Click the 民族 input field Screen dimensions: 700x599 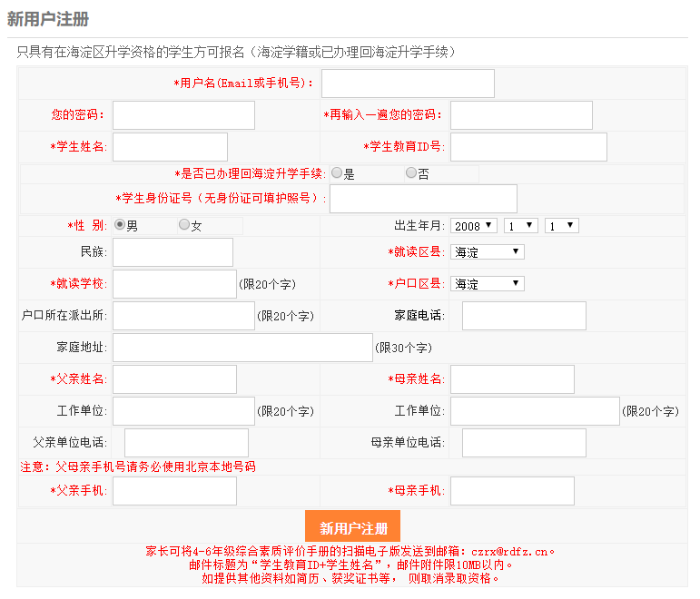coord(173,252)
